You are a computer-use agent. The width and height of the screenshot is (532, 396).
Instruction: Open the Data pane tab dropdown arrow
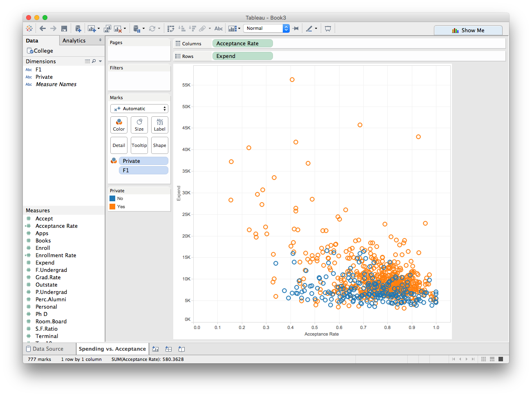pos(101,40)
